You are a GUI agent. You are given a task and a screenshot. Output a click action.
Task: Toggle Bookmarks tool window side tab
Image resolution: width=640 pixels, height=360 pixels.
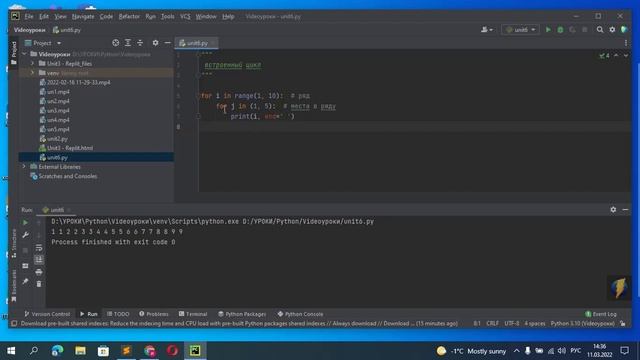(x=14, y=286)
